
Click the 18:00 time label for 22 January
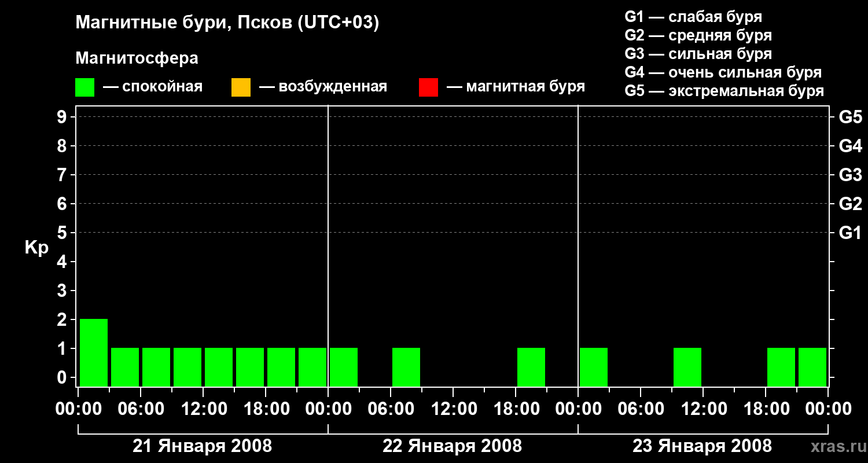pyautogui.click(x=516, y=409)
